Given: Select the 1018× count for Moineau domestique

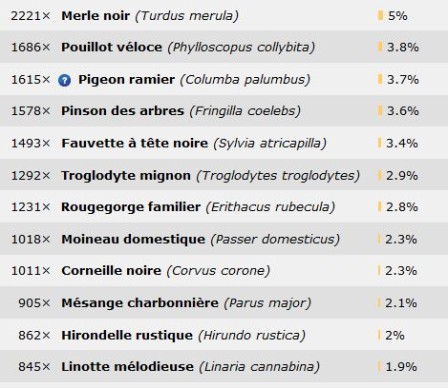Looking at the screenshot, I should 30,239.
